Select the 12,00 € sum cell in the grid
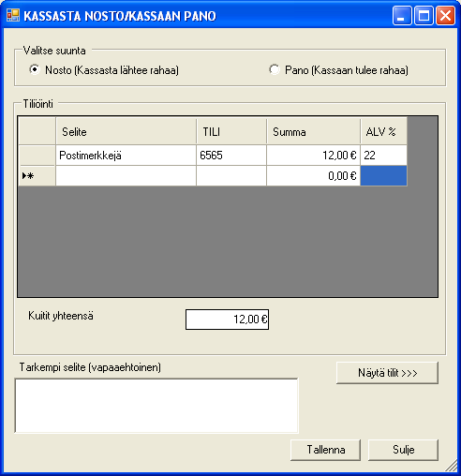 [x=313, y=156]
